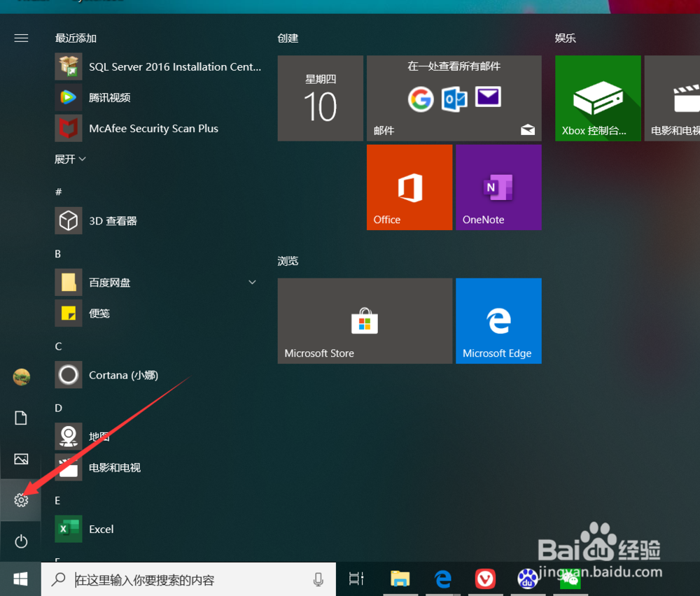Click the Windows Start button

coord(20,579)
